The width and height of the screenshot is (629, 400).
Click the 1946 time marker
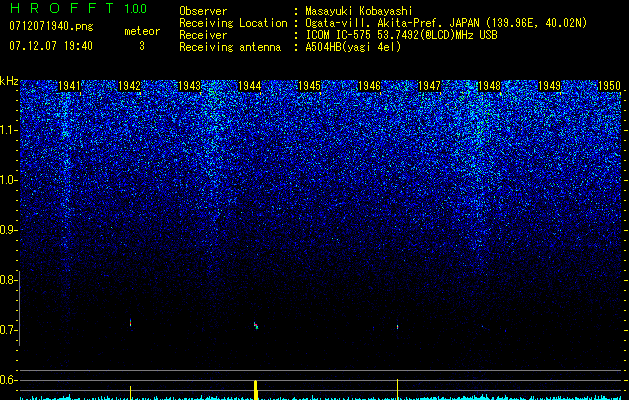pyautogui.click(x=369, y=86)
